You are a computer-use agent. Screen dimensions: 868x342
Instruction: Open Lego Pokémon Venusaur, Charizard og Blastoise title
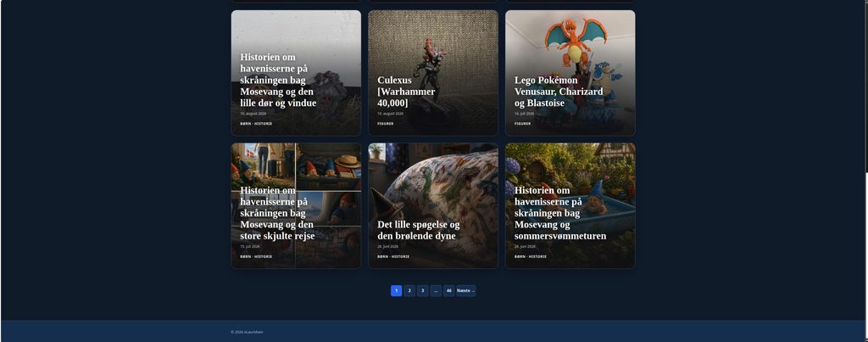click(559, 92)
